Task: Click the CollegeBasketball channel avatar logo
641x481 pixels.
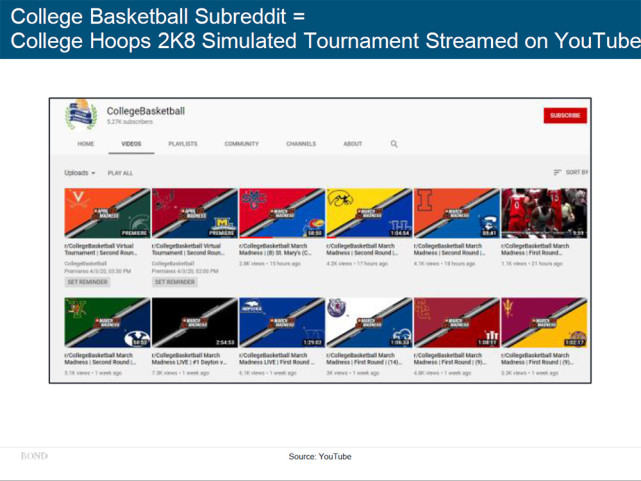Action: coord(82,115)
